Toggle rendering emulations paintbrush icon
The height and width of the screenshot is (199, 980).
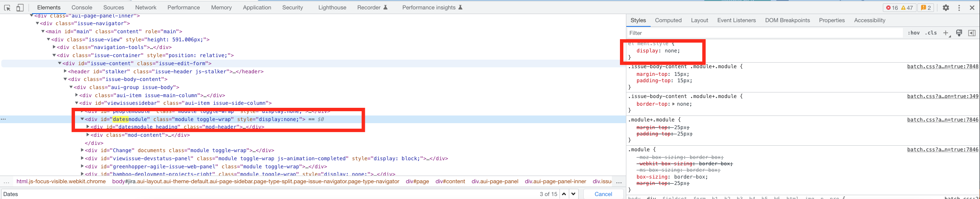pyautogui.click(x=959, y=33)
